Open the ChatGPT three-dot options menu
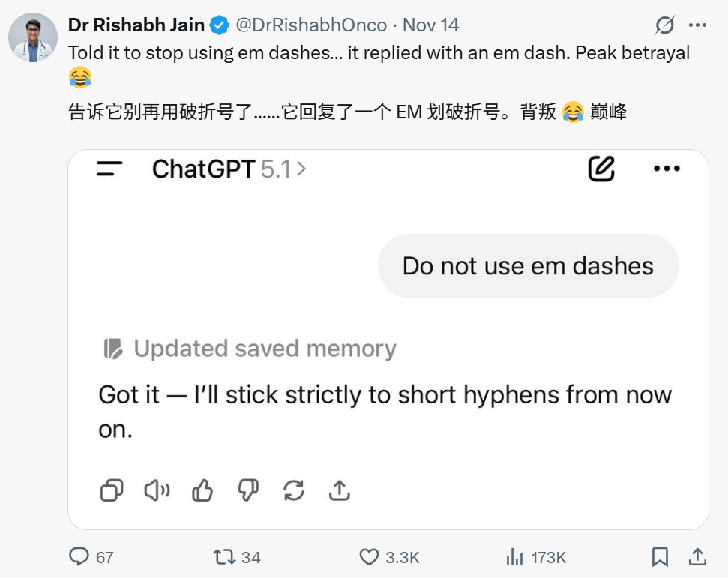 [x=666, y=169]
